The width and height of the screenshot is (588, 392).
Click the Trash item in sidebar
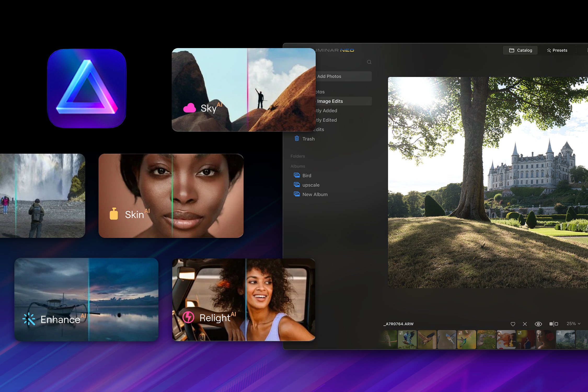point(309,139)
